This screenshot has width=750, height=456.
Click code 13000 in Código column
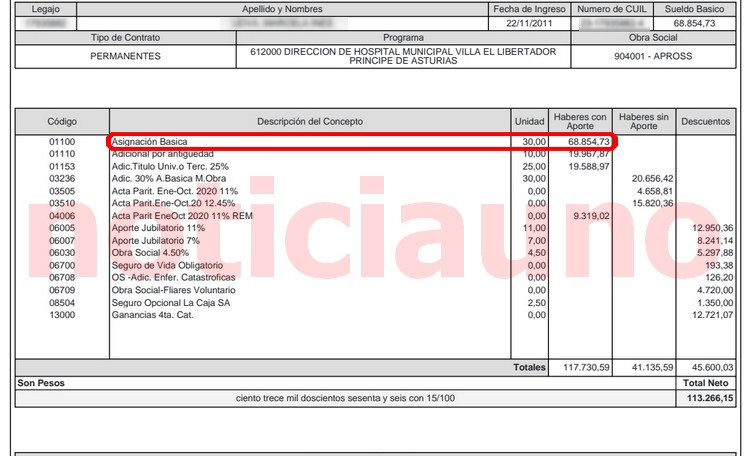coord(62,315)
